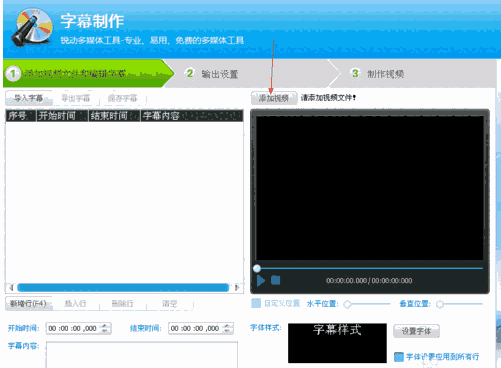Click the video progress slider handle
Screen dimensions: 501x368
[257, 268]
